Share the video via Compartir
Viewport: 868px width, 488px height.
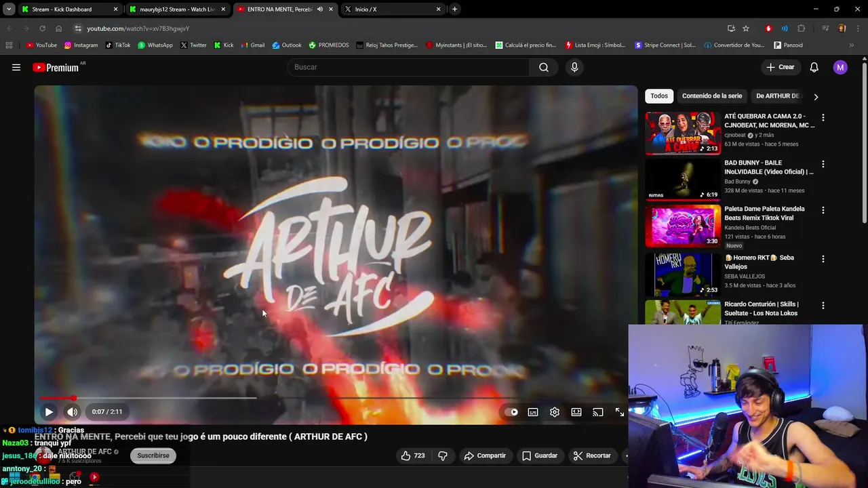tap(485, 455)
